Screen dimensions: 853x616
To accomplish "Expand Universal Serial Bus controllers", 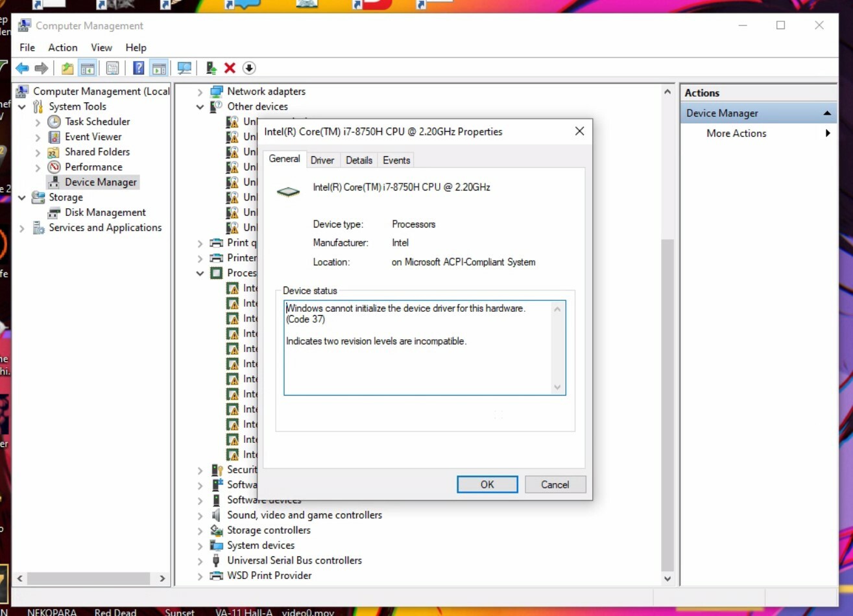I will [200, 560].
